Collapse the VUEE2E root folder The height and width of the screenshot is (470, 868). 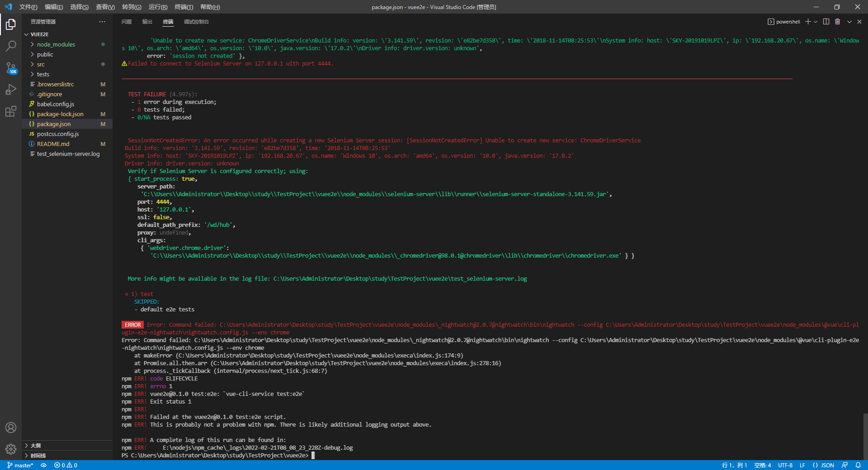click(x=67, y=34)
